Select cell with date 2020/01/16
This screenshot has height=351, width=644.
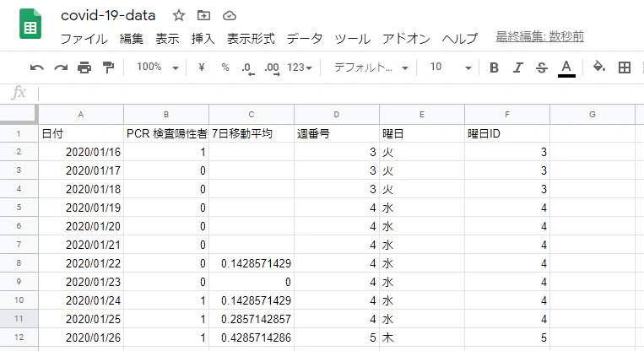(81, 152)
